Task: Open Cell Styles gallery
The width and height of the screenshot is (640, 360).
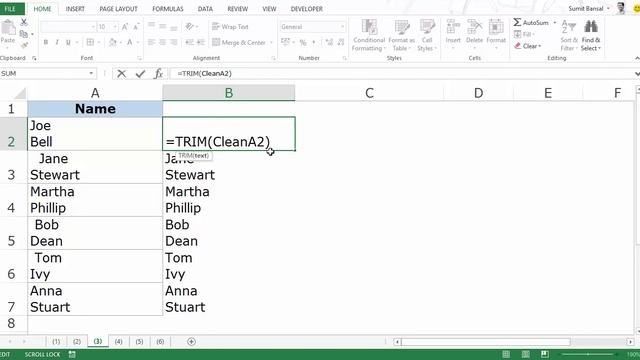Action: 427,36
